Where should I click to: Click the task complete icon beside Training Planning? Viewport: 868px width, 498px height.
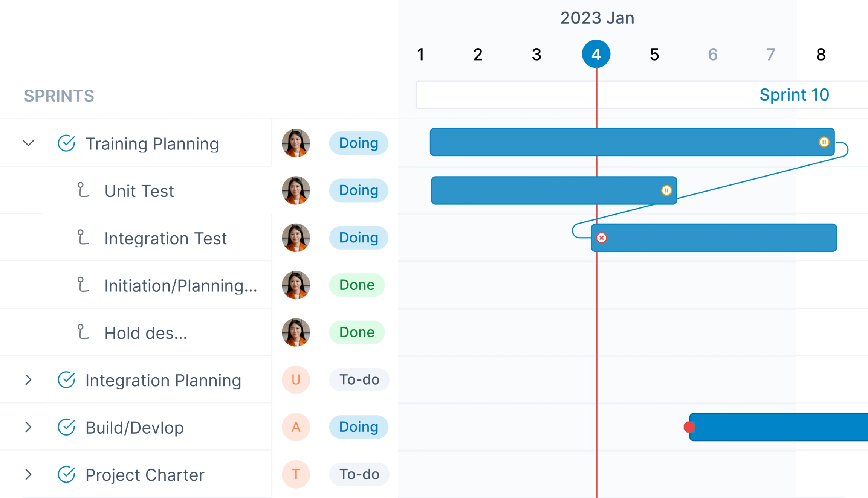point(66,143)
